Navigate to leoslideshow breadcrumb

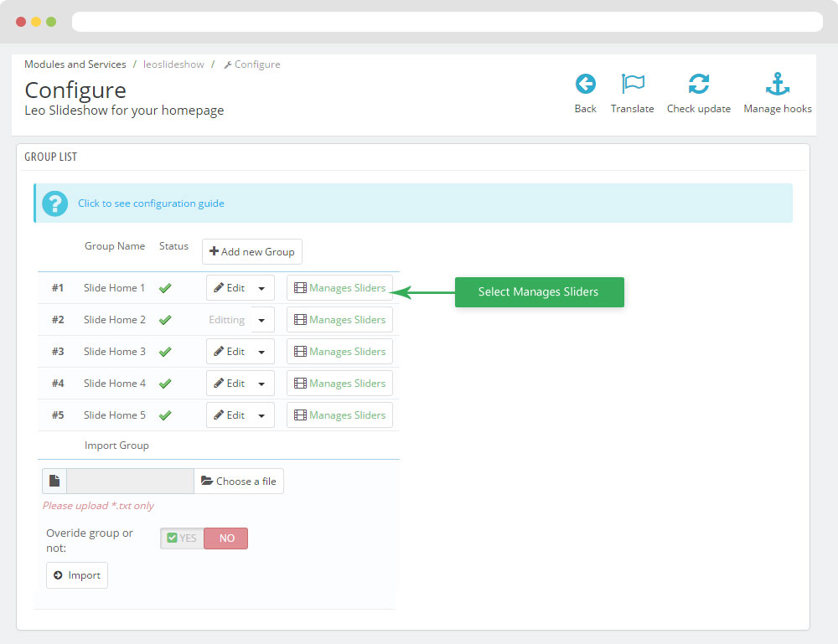[x=173, y=64]
